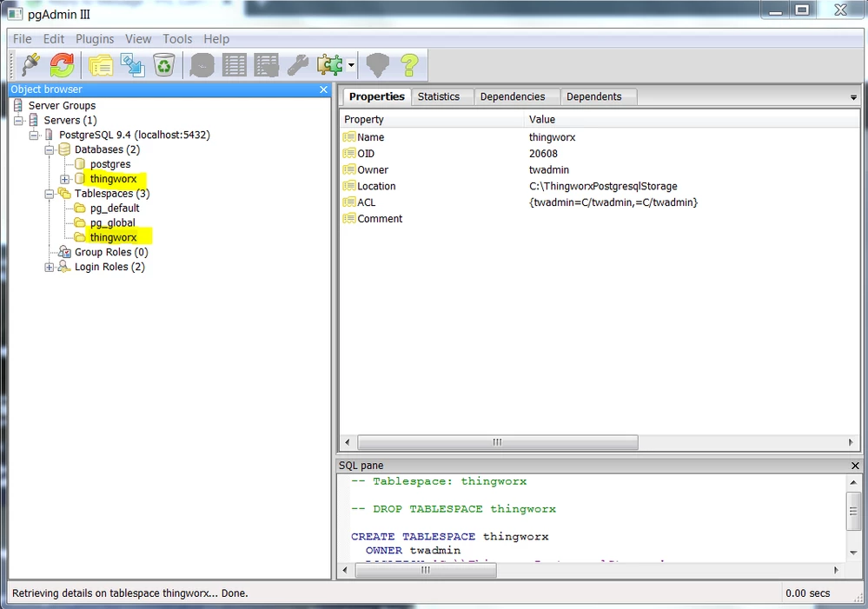The height and width of the screenshot is (609, 868).
Task: Open the object properties toolbar icon
Action: pos(101,65)
